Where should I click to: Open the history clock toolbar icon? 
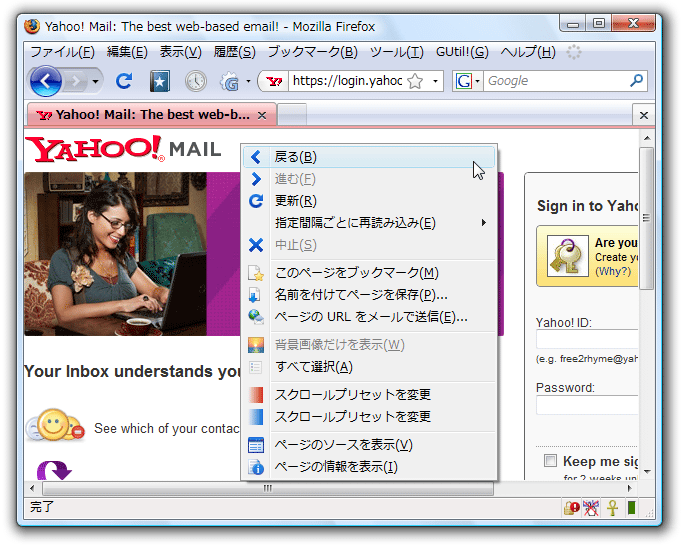point(196,81)
